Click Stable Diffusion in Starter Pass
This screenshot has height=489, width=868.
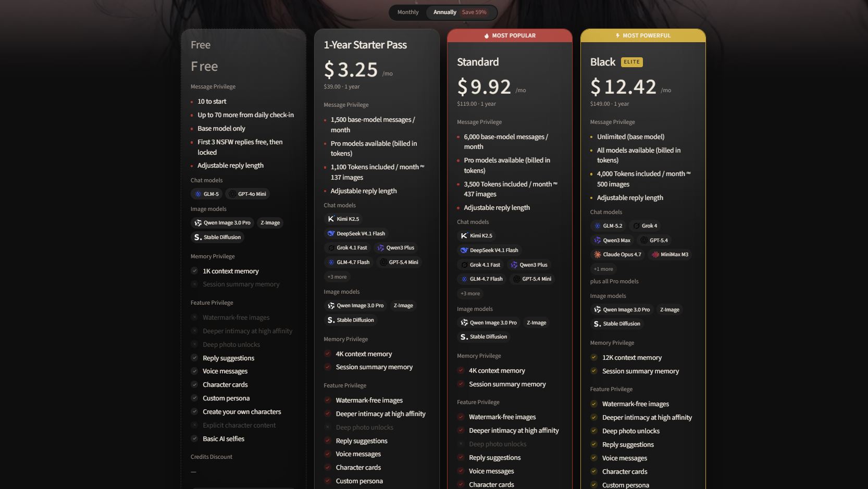point(351,320)
